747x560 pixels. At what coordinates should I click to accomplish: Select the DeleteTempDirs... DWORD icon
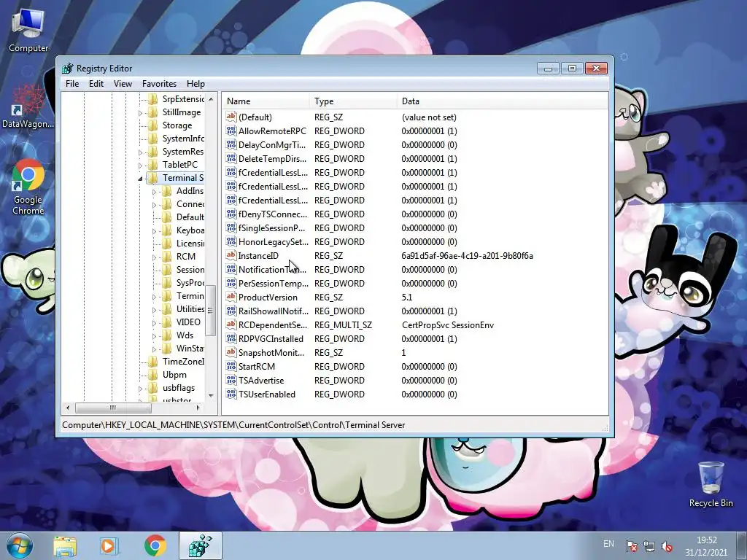pos(231,158)
